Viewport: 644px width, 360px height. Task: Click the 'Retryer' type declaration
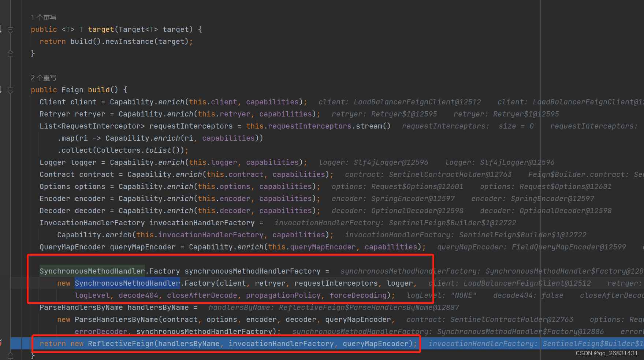coord(55,114)
